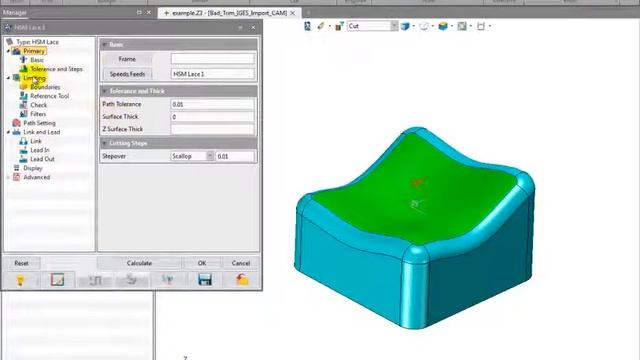Float the Manager panel
The height and width of the screenshot is (360, 640).
(139, 13)
